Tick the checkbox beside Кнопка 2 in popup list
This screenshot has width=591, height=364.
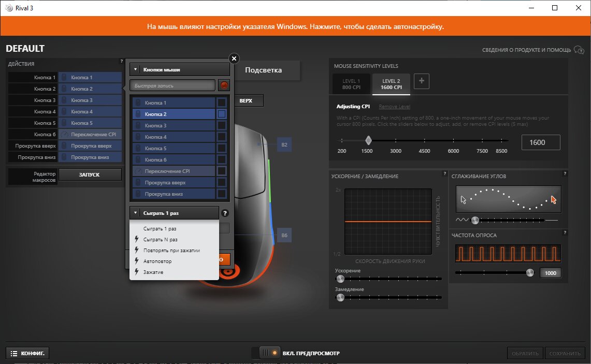pos(222,114)
